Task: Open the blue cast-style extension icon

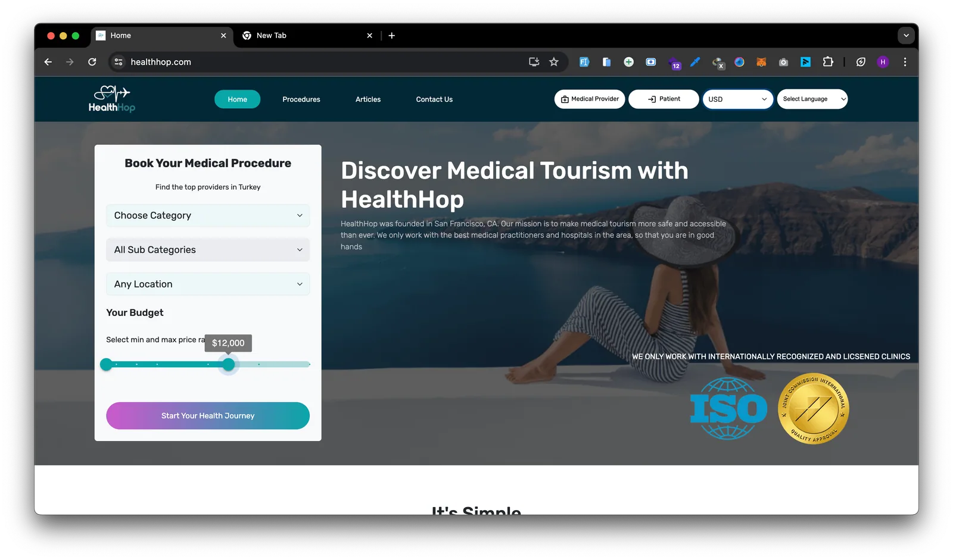Action: tap(805, 62)
